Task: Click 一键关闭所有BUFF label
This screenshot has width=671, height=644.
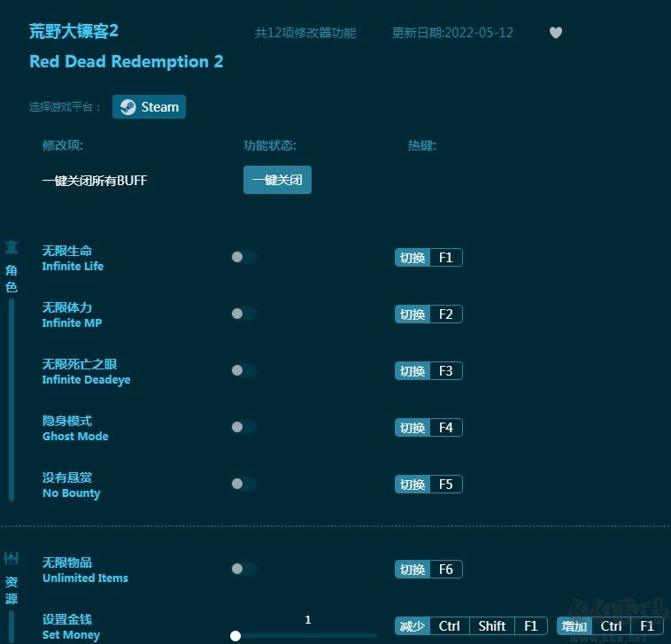Action: 95,181
